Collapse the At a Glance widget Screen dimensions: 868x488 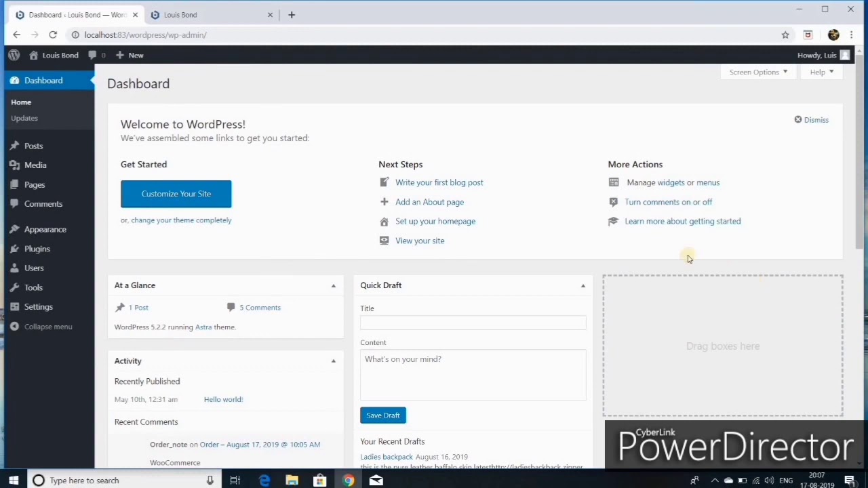coord(334,285)
